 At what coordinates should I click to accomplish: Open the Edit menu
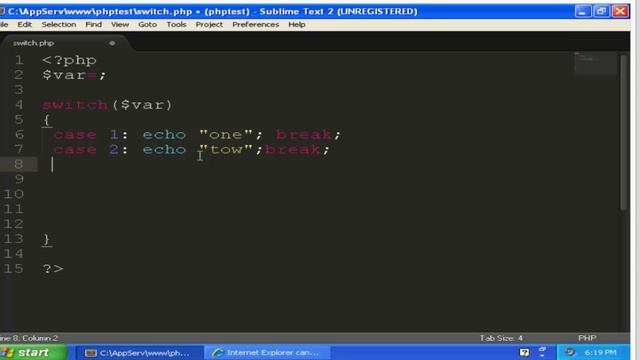[x=24, y=24]
